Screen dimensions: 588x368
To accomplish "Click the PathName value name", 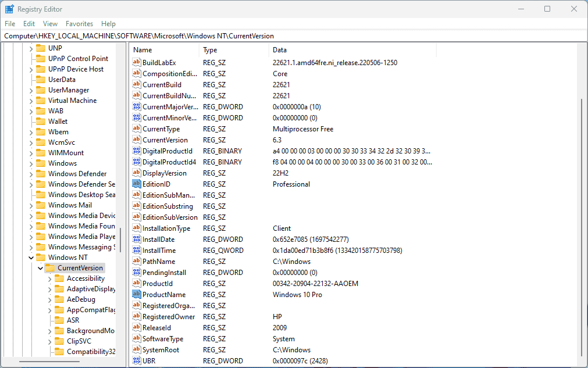I will click(159, 261).
